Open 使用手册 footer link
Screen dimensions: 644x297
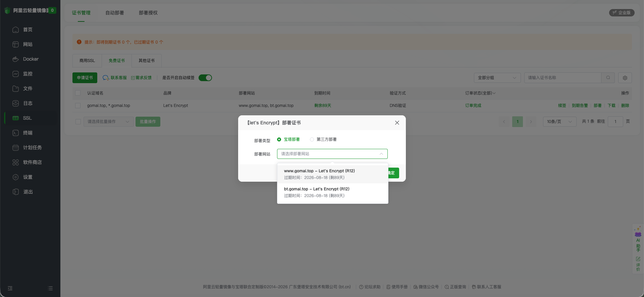click(397, 287)
